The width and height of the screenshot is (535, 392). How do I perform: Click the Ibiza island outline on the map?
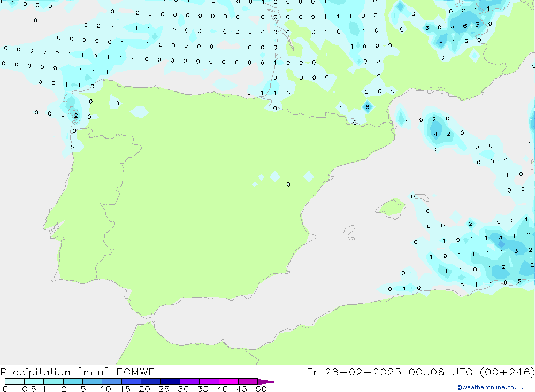coord(349,230)
